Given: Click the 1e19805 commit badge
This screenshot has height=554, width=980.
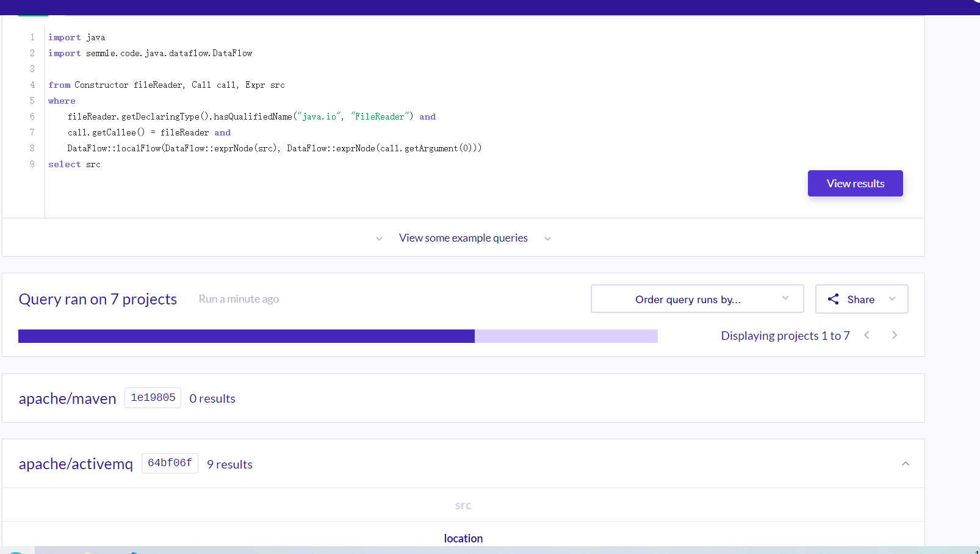Looking at the screenshot, I should pyautogui.click(x=153, y=398).
